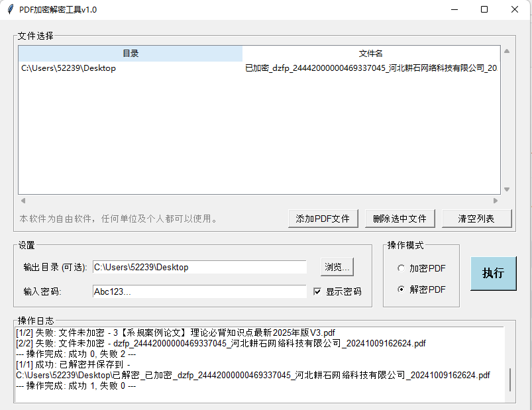Click the left arrow of horizontal scrollbar
Image resolution: width=532 pixels, height=410 pixels.
(x=23, y=201)
